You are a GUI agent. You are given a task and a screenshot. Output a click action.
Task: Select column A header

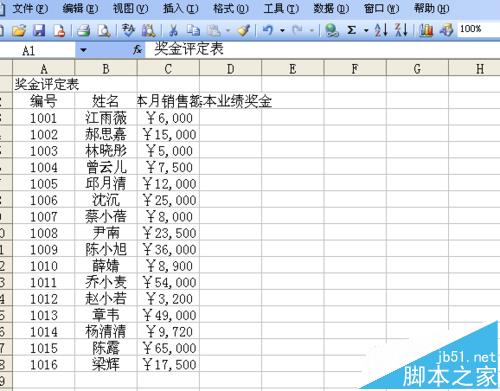click(44, 68)
